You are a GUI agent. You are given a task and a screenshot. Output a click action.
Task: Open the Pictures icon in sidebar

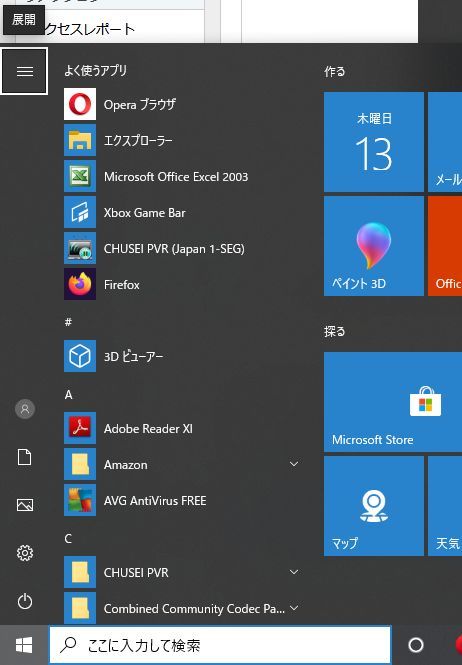tap(25, 505)
